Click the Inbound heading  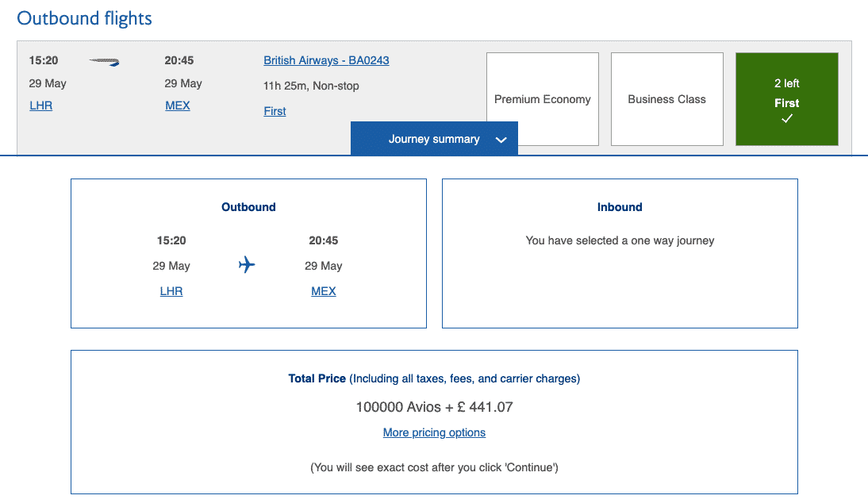click(x=620, y=207)
